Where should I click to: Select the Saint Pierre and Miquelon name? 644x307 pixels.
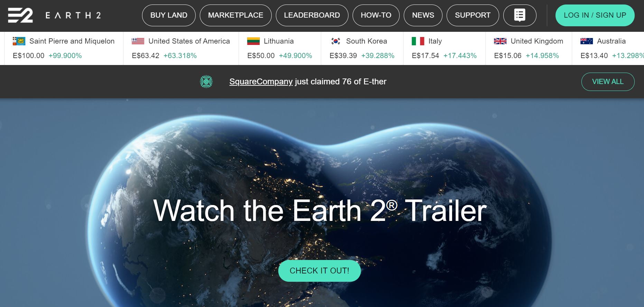(72, 41)
